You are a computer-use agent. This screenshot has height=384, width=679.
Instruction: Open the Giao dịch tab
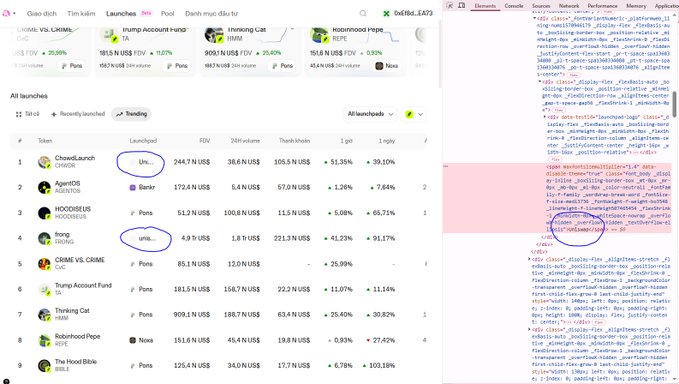(42, 13)
